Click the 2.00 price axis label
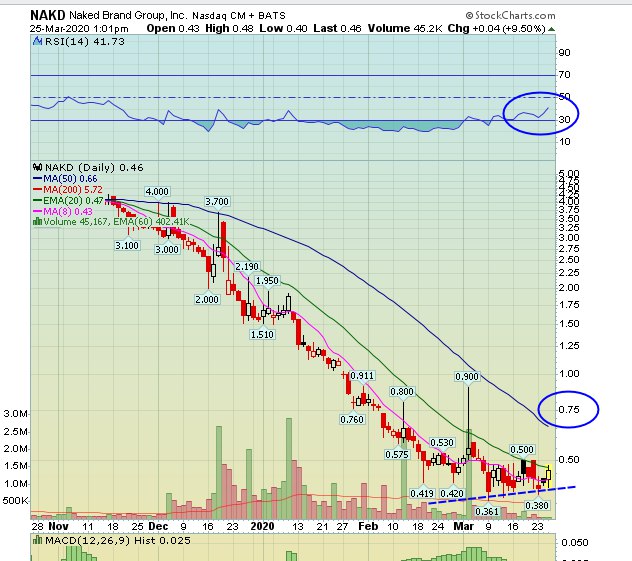Screen dimensions: 632x561 point(569,287)
